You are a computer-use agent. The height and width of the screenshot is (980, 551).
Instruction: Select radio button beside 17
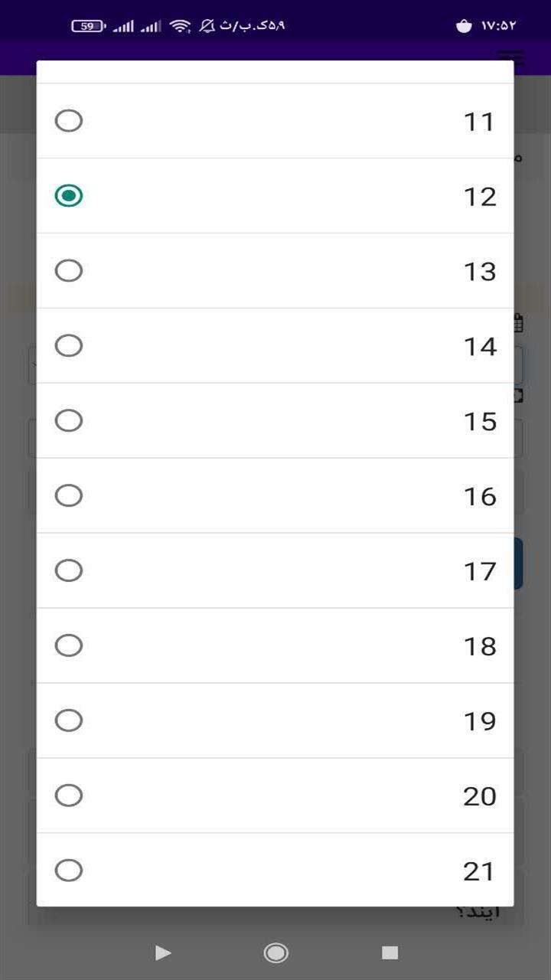69,571
